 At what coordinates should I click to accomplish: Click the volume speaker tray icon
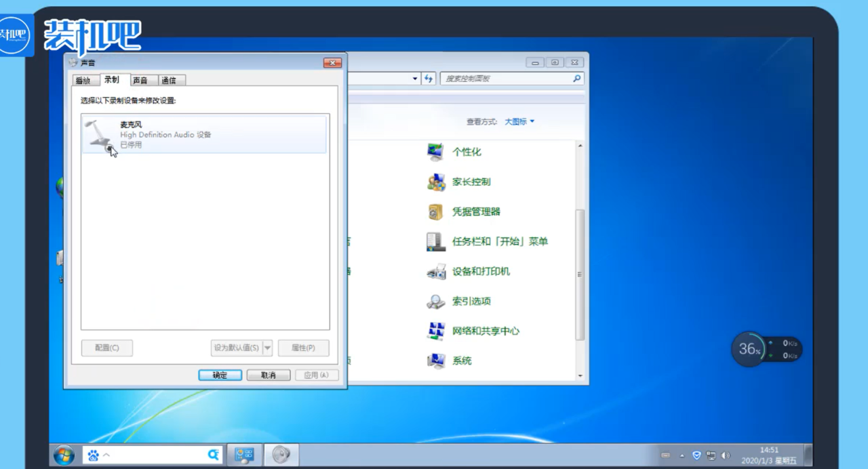[x=725, y=455]
